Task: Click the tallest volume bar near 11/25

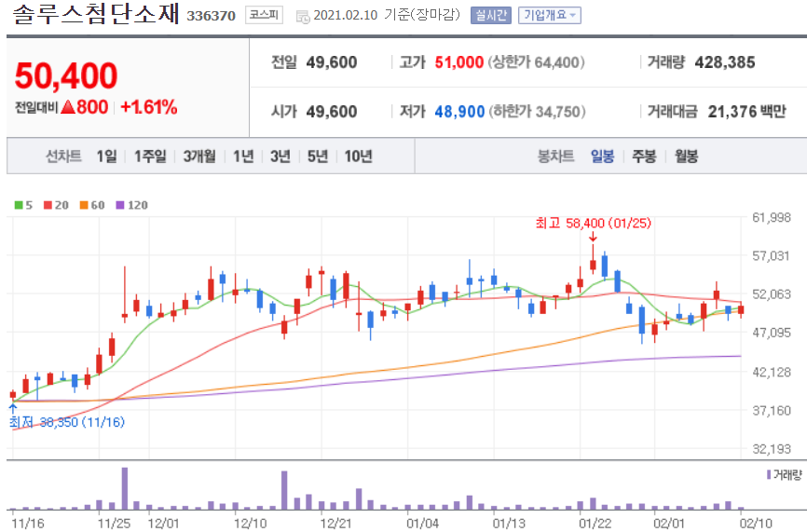Action: tap(125, 488)
